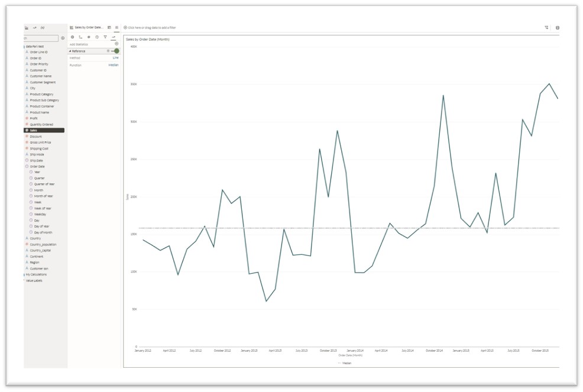Click the trend-line statistics icon in the panel toolbar

coord(115,37)
